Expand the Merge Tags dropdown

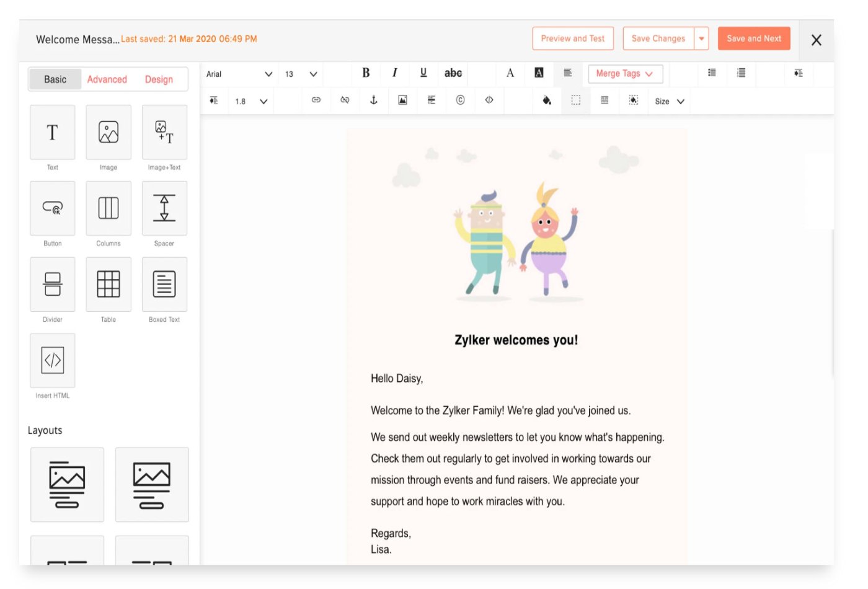click(x=625, y=74)
